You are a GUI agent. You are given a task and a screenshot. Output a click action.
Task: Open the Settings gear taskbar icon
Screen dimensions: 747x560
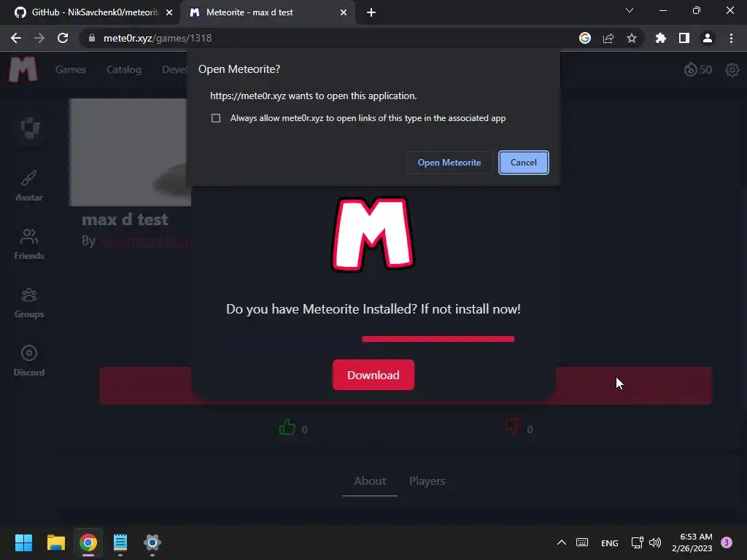[152, 542]
